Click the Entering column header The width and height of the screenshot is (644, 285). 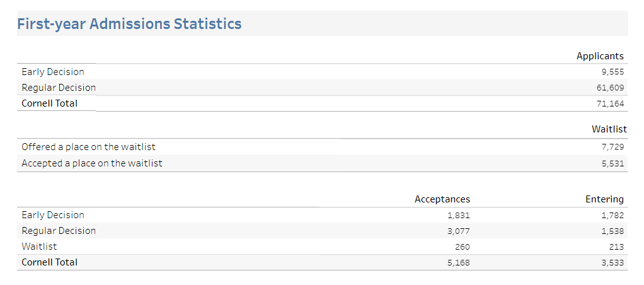pos(604,199)
